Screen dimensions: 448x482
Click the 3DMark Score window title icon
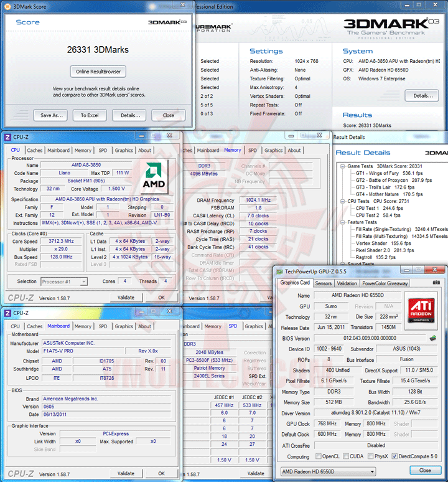[x=7, y=6]
